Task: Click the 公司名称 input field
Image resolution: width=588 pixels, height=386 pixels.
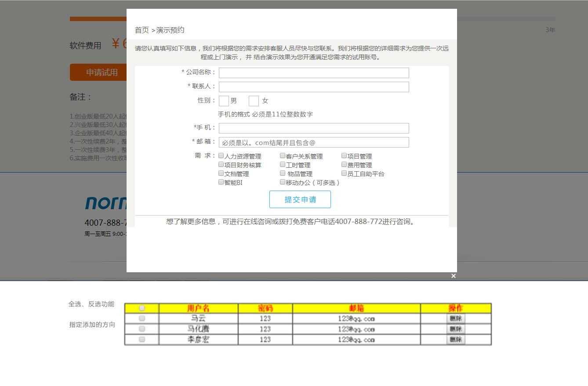Action: coord(314,73)
